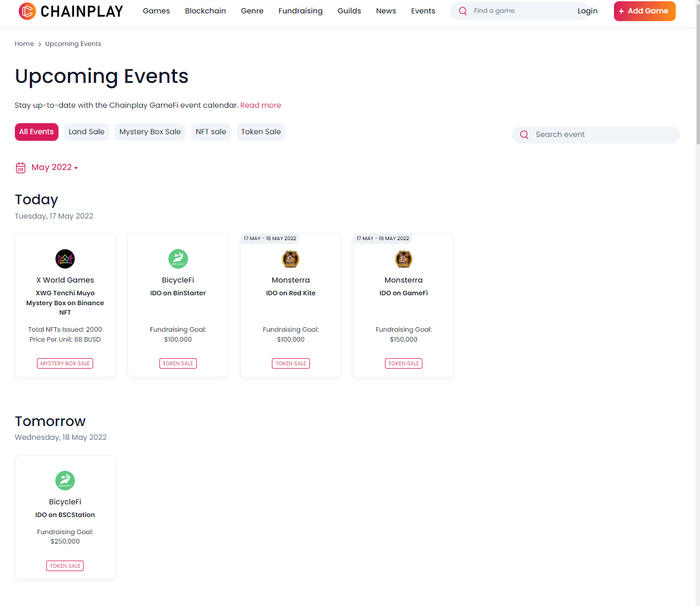Screen dimensions: 700x606
Task: Filter events by Mystery Box Sale
Action: (x=150, y=132)
